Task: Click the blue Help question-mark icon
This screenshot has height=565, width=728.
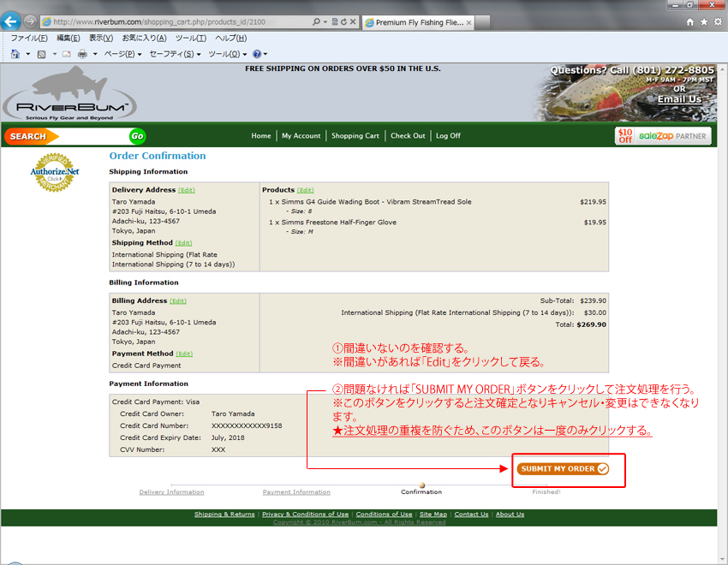Action: (257, 54)
